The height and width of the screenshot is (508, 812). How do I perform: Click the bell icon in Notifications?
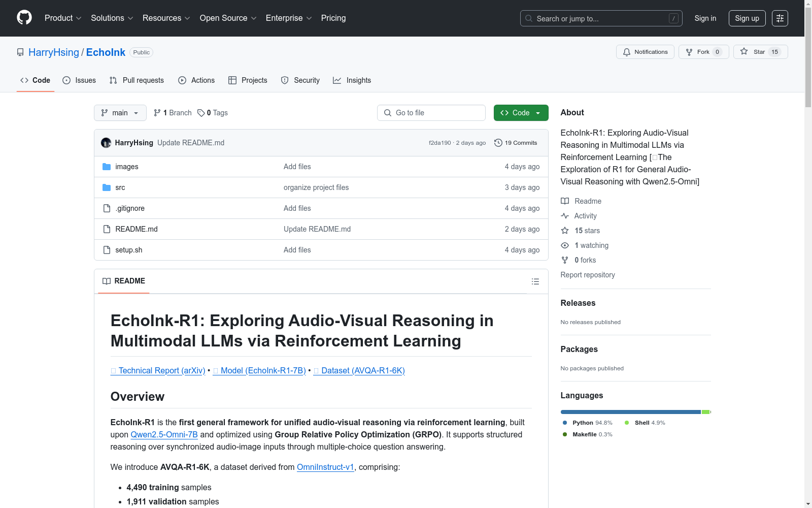coord(627,52)
